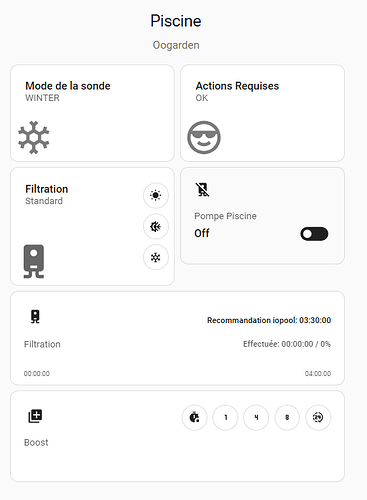Screen dimensions: 367x500
Task: Choose the 1 hour boost button
Action: [x=225, y=417]
